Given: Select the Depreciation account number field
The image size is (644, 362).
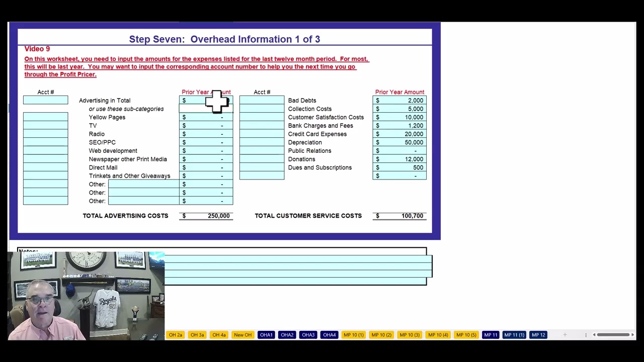Looking at the screenshot, I should click(x=262, y=142).
